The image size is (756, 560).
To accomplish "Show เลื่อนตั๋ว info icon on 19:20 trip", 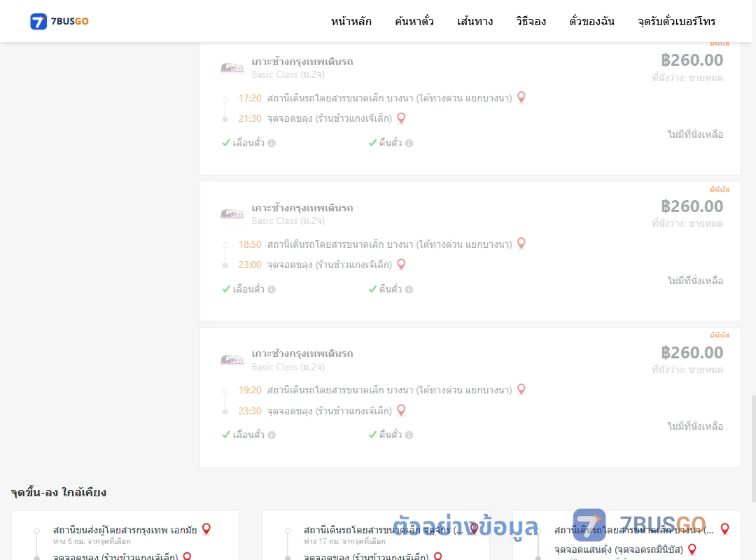I will [272, 435].
